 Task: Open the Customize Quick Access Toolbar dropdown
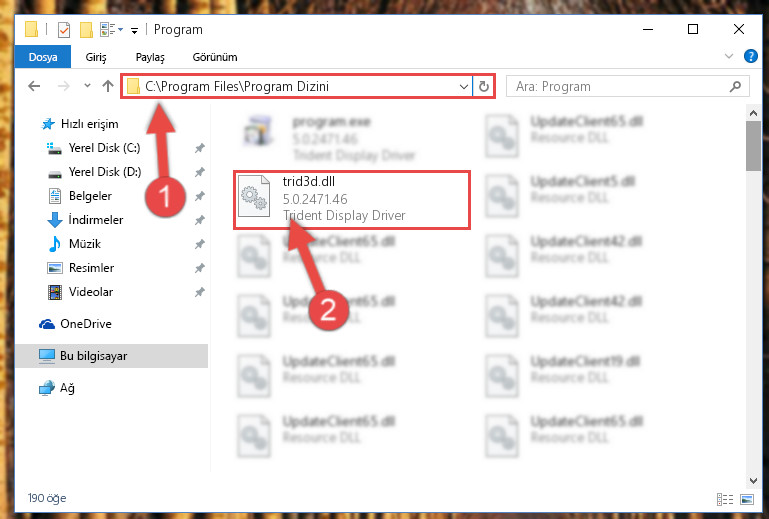134,31
